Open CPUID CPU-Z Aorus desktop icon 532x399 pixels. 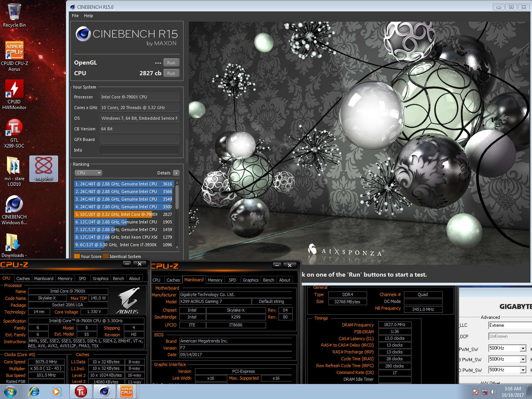pos(14,56)
